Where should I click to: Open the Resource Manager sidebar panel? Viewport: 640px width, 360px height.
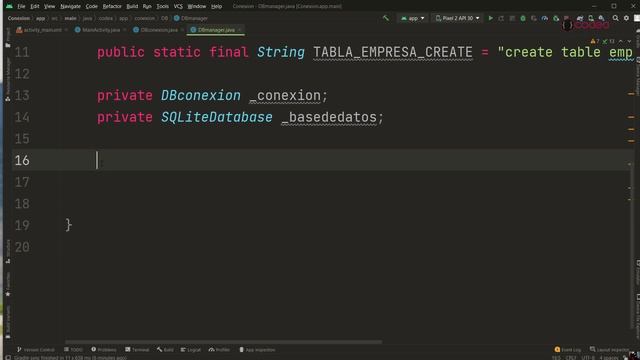point(8,79)
